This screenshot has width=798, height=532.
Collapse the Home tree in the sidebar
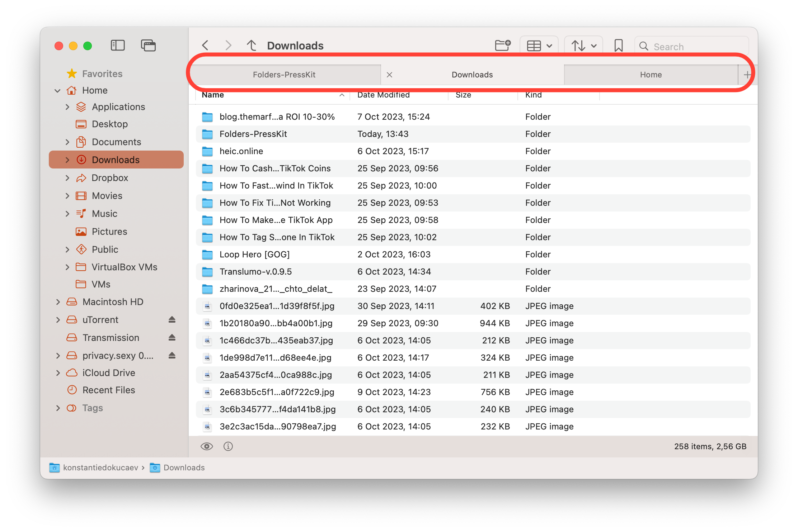(57, 91)
